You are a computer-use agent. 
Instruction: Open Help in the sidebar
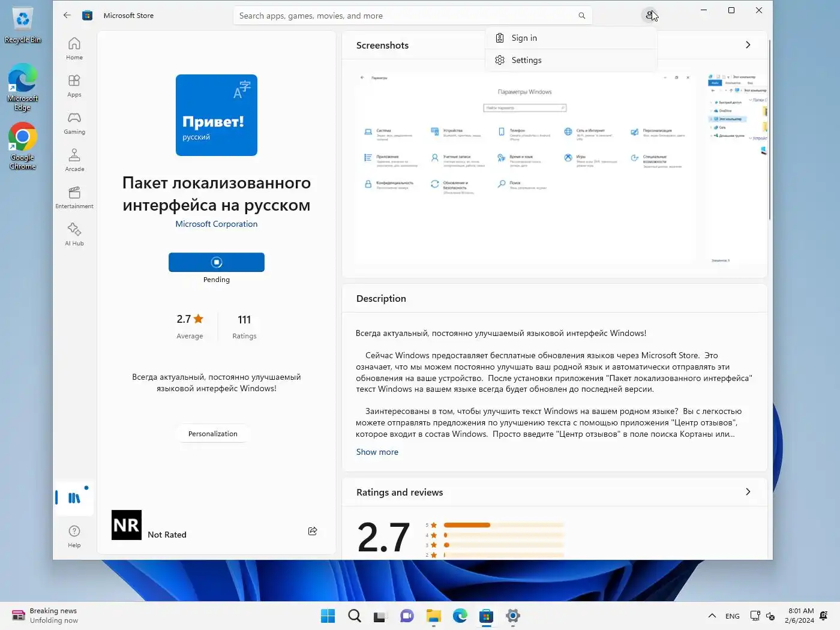(x=74, y=536)
